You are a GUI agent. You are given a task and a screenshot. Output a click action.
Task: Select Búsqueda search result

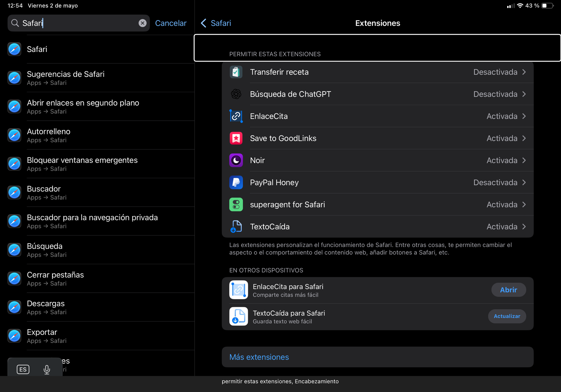pyautogui.click(x=97, y=250)
